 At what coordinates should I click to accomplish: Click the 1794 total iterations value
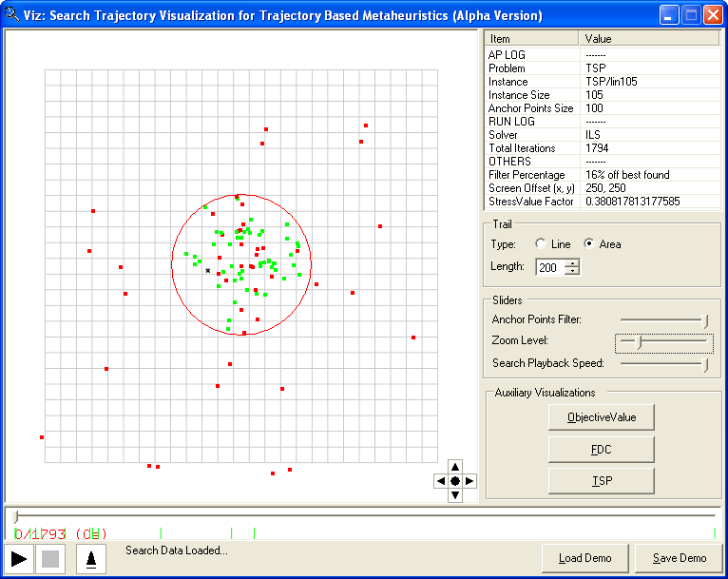point(597,148)
